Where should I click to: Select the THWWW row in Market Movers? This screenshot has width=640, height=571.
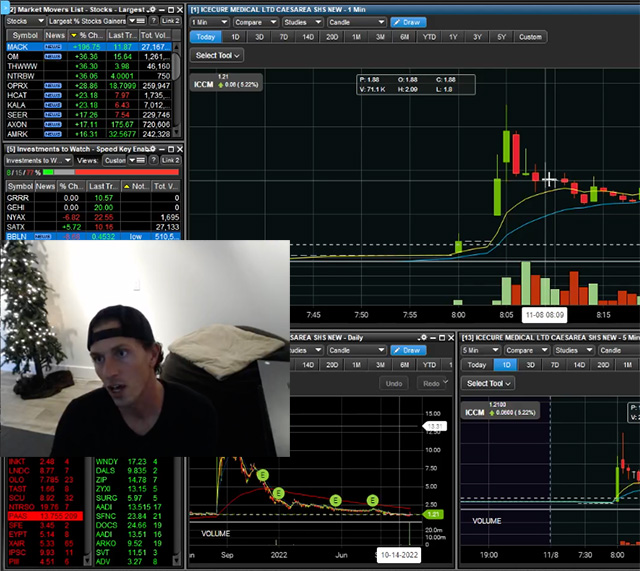click(x=88, y=66)
